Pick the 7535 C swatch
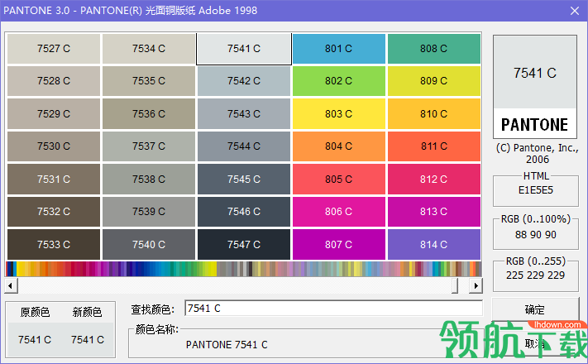The height and width of the screenshot is (364, 588). pyautogui.click(x=149, y=81)
